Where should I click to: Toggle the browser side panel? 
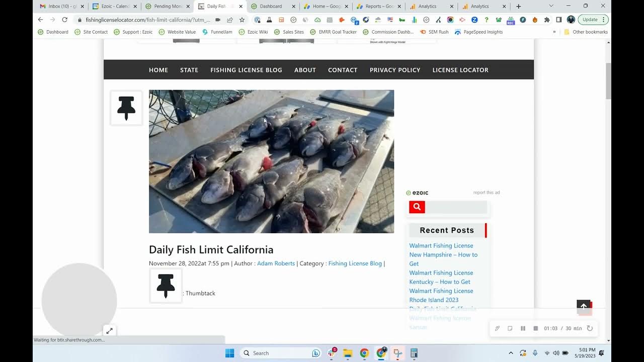coord(558,20)
